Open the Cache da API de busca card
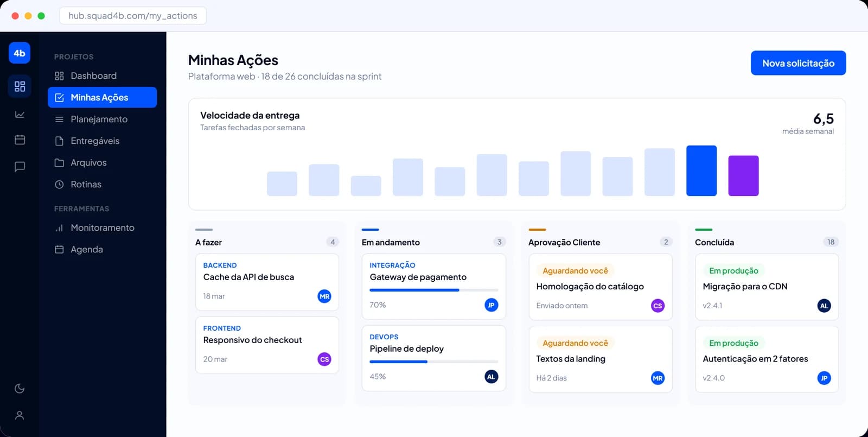The width and height of the screenshot is (868, 437). [267, 282]
